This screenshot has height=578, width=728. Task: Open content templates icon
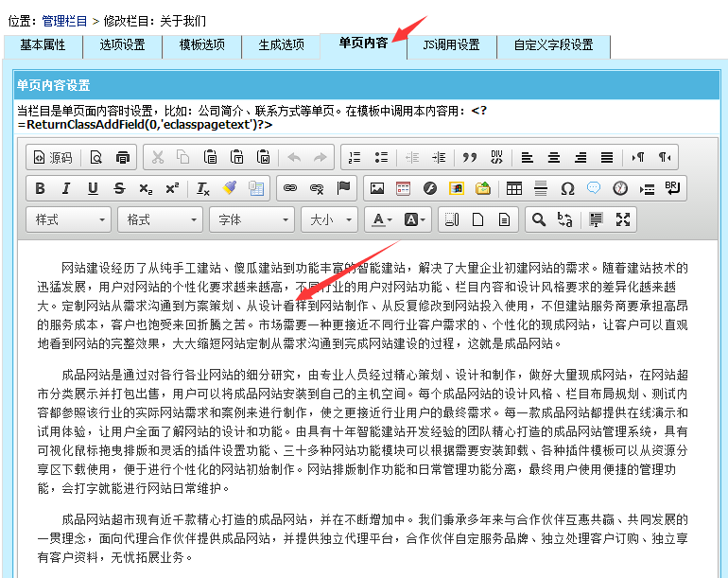(504, 219)
